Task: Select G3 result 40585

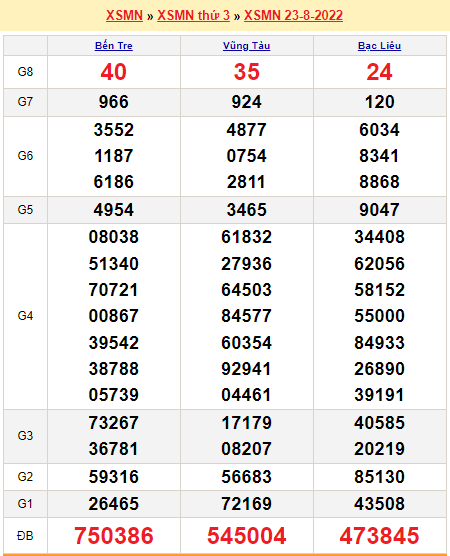Action: click(x=379, y=423)
